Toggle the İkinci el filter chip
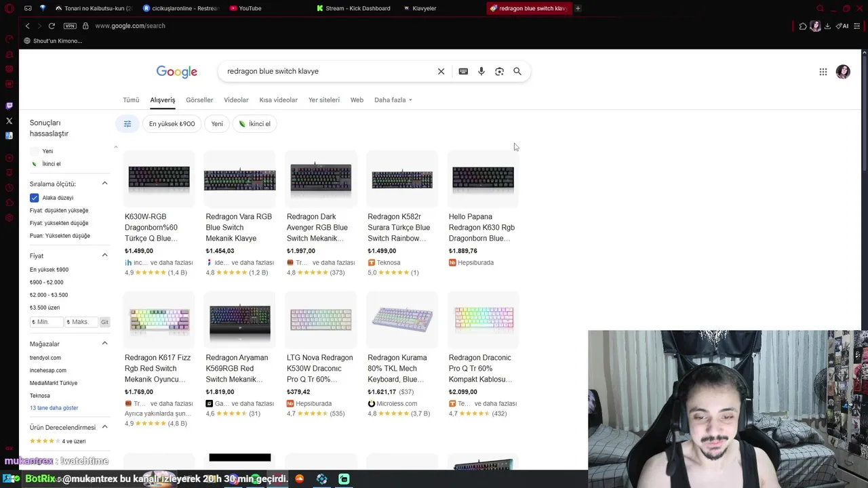 (x=255, y=124)
